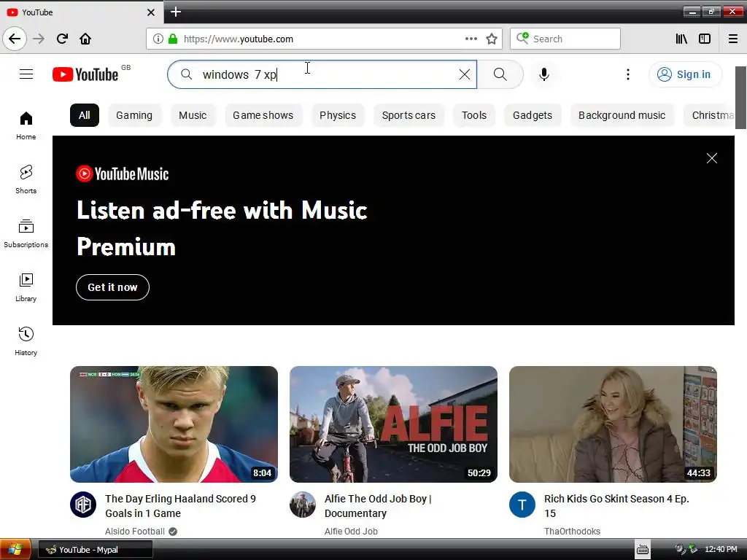Open the Alsido Football channel link
Image resolution: width=747 pixels, height=560 pixels.
pos(135,531)
